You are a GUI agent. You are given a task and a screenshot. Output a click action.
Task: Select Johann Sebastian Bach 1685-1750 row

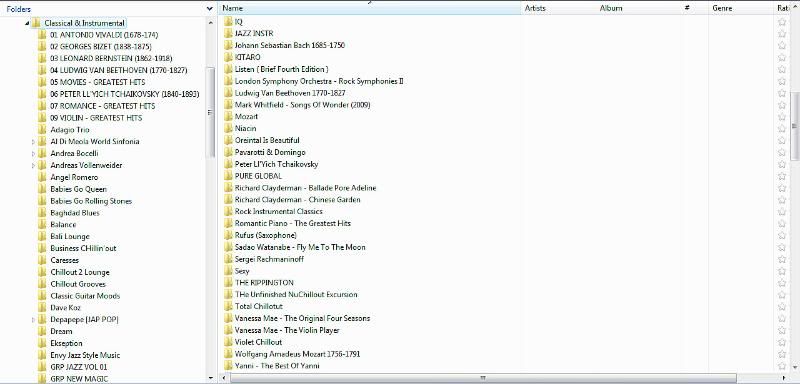tap(289, 45)
